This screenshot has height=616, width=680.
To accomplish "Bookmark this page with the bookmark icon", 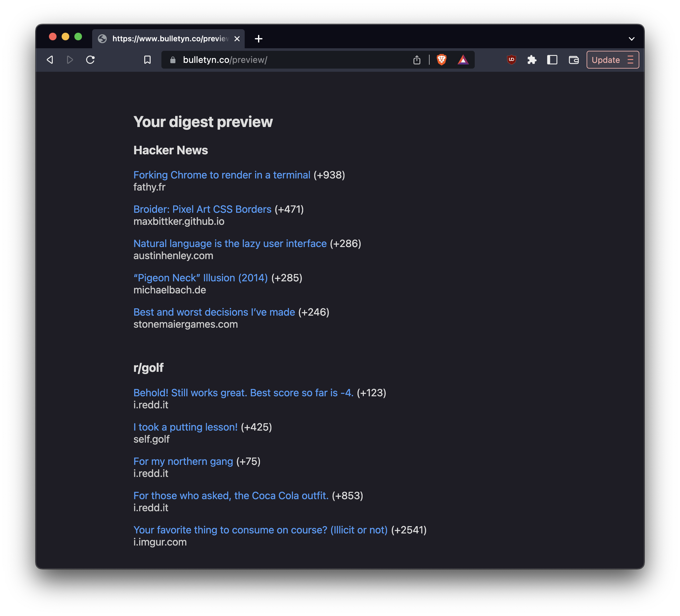I will [x=147, y=60].
